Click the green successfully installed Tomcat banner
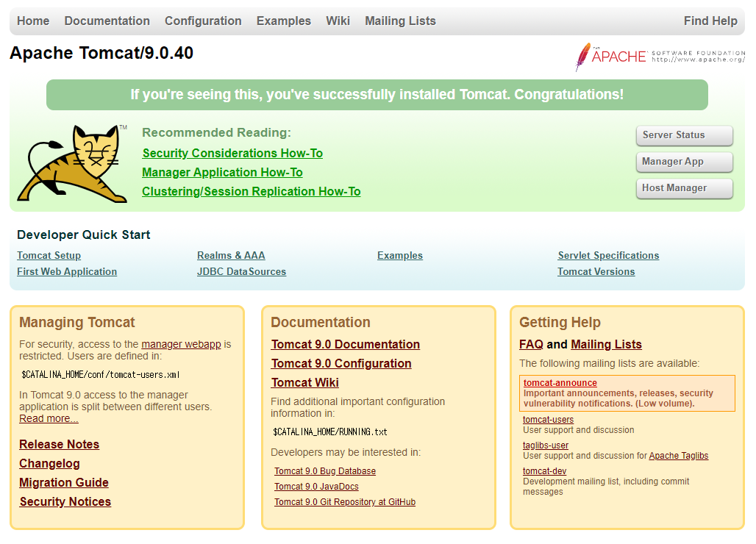 (377, 95)
